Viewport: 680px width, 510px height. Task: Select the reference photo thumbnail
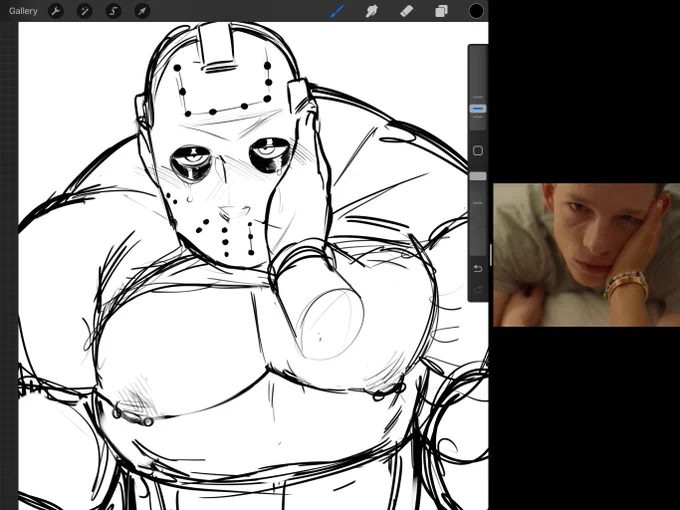(x=586, y=255)
